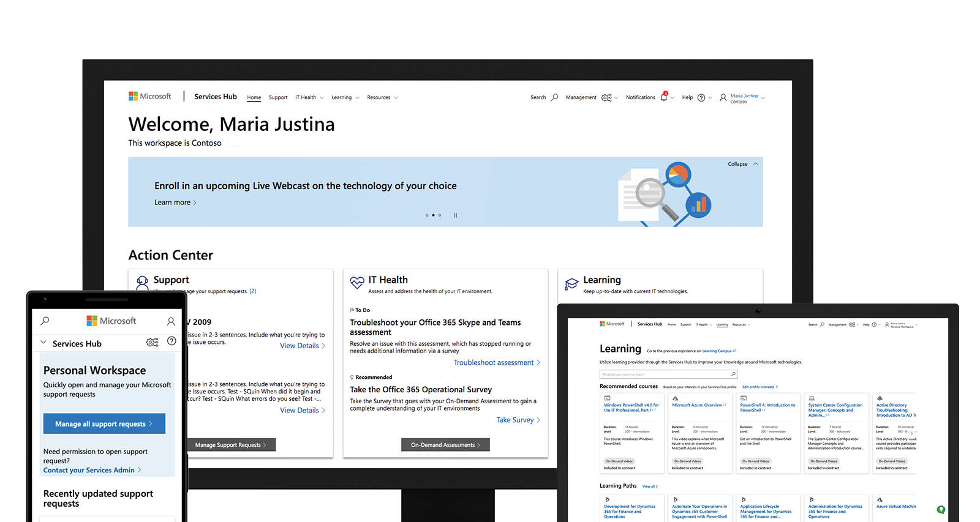Click tablet header Help icon

click(874, 324)
